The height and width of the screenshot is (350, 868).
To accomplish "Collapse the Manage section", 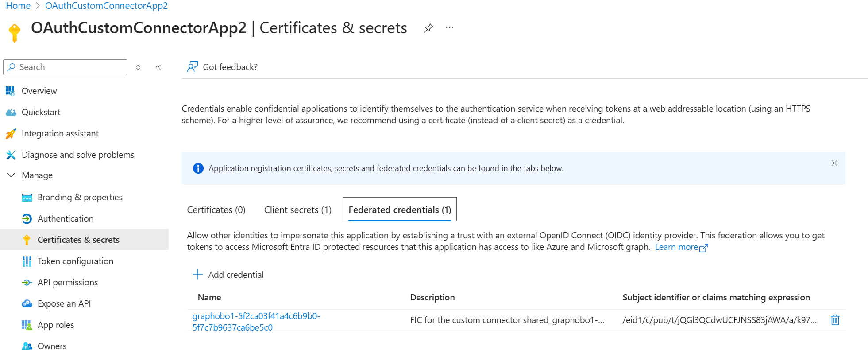I will 11,175.
